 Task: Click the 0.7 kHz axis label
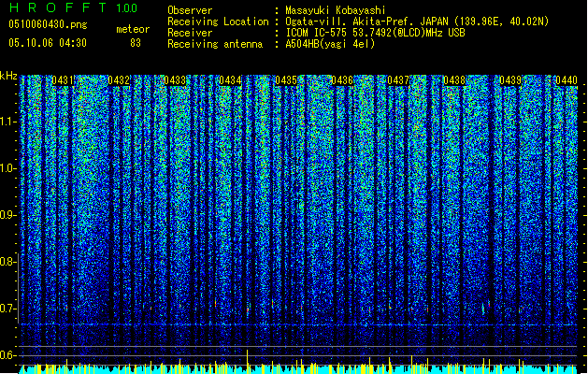click(7, 309)
